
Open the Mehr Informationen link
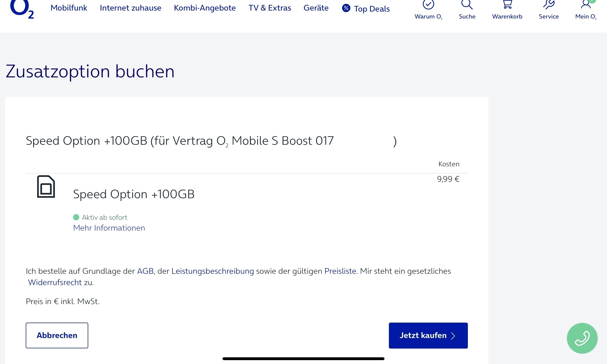tap(109, 228)
